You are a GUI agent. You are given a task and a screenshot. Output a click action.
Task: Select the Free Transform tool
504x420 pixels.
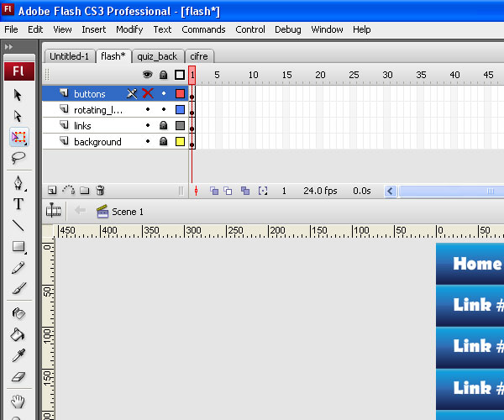pos(19,137)
